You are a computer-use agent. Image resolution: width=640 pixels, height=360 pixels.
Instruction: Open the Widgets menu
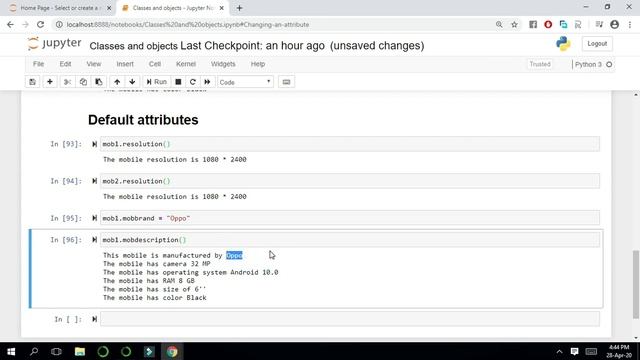223,64
